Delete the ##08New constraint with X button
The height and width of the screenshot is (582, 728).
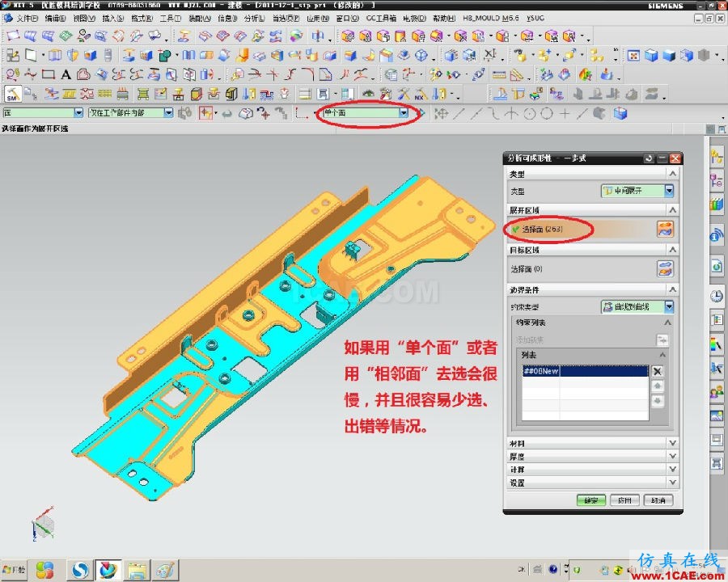point(657,371)
